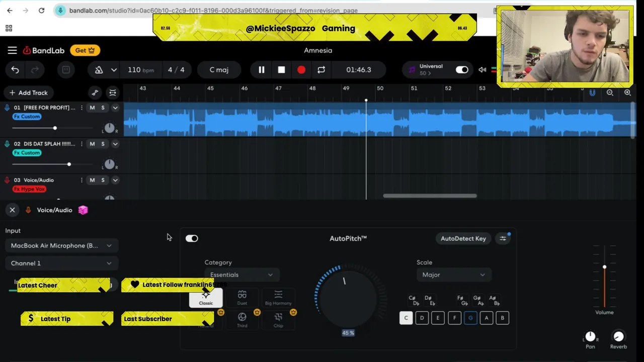Change the 4 / 4 time signature
Image resolution: width=644 pixels, height=362 pixels.
click(x=176, y=70)
